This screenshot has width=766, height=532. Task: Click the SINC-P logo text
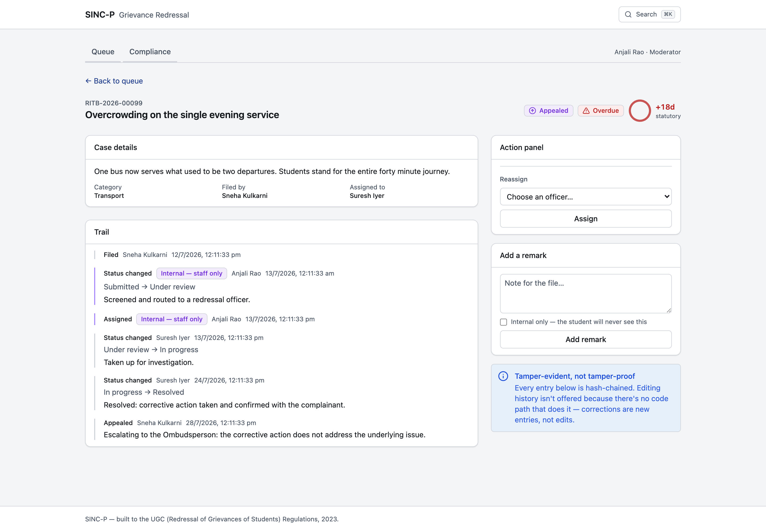point(100,15)
